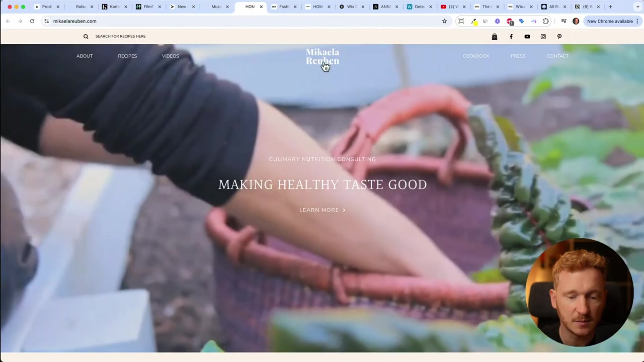Viewport: 644px width, 362px height.
Task: Switch to the FilmF tab
Action: tap(148, 7)
